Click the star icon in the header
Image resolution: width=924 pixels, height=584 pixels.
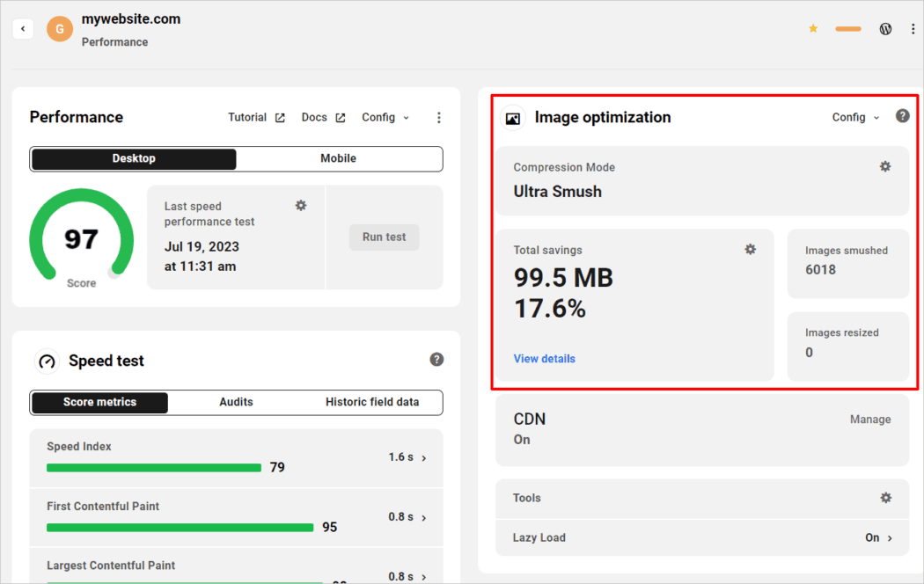[x=812, y=28]
